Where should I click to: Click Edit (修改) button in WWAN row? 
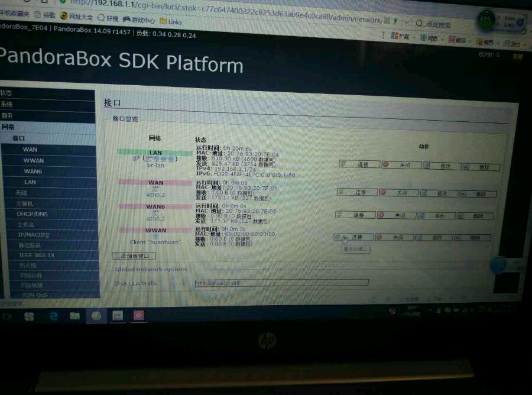coord(434,238)
